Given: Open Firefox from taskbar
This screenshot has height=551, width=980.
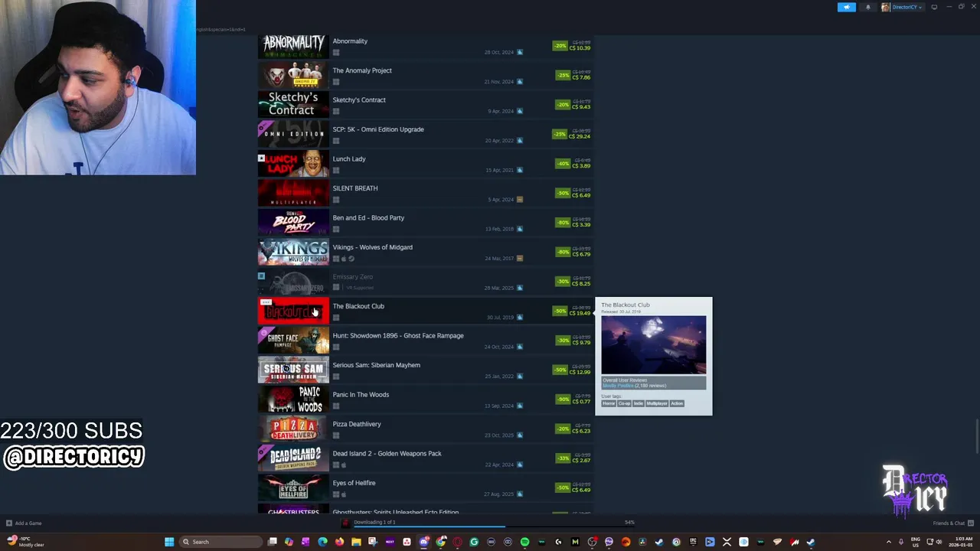Looking at the screenshot, I should click(339, 542).
